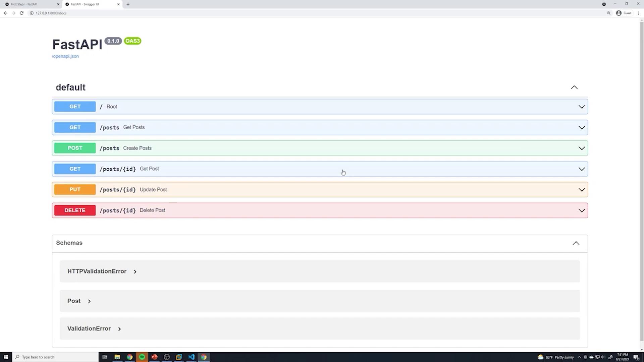Expand the HTTPValidationError schema arrow
Screen dimensions: 644x362
coord(135,272)
